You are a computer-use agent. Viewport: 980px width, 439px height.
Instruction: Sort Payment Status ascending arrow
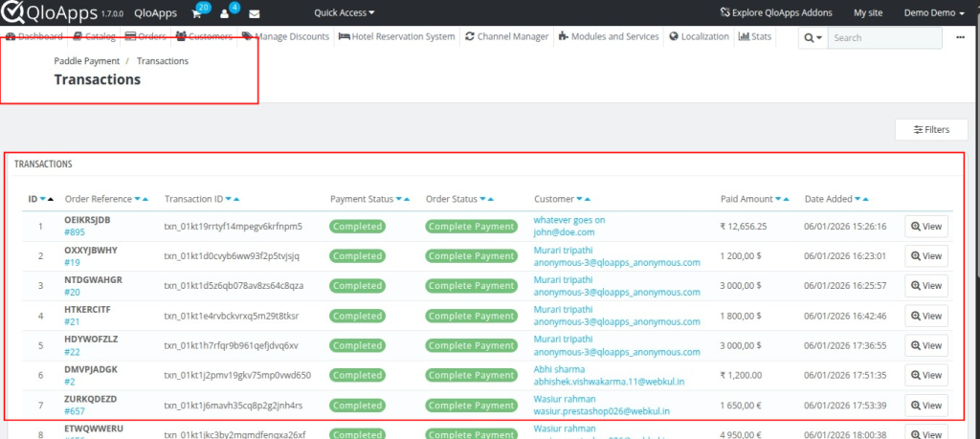406,199
